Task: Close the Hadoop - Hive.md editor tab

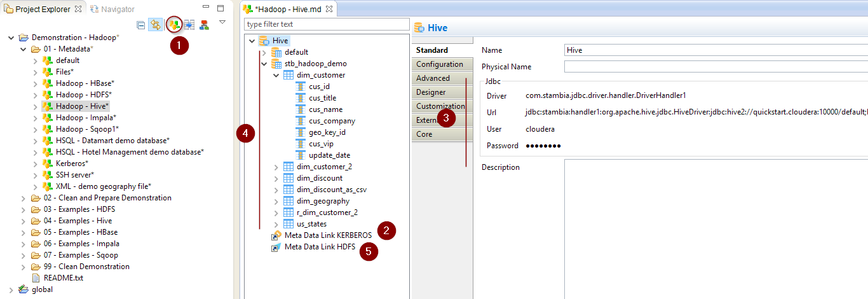Action: 329,9
